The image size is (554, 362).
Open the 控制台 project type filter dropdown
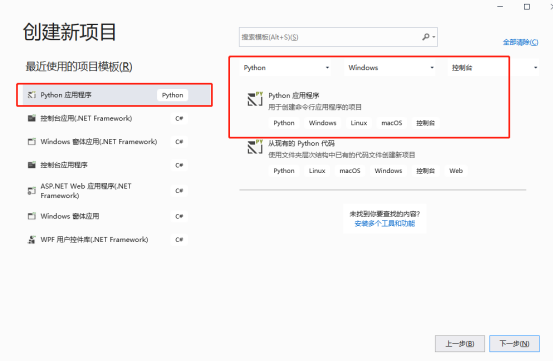pos(494,67)
